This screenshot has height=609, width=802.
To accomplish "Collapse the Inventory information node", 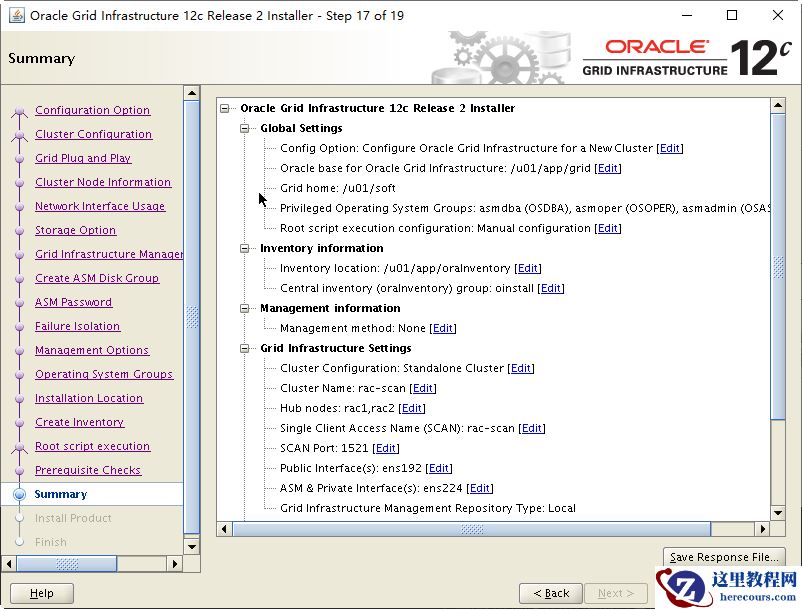I will 244,249.
